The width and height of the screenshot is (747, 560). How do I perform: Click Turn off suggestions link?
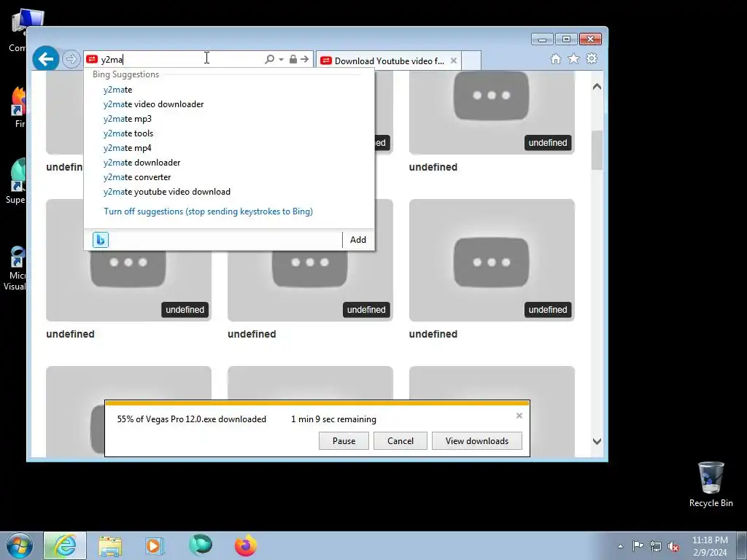(x=208, y=211)
